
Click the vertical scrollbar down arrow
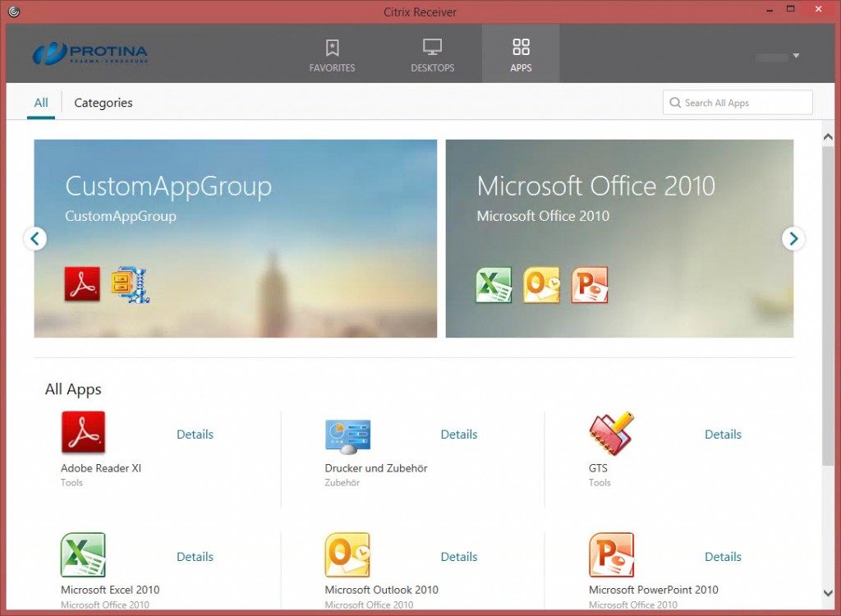[828, 593]
